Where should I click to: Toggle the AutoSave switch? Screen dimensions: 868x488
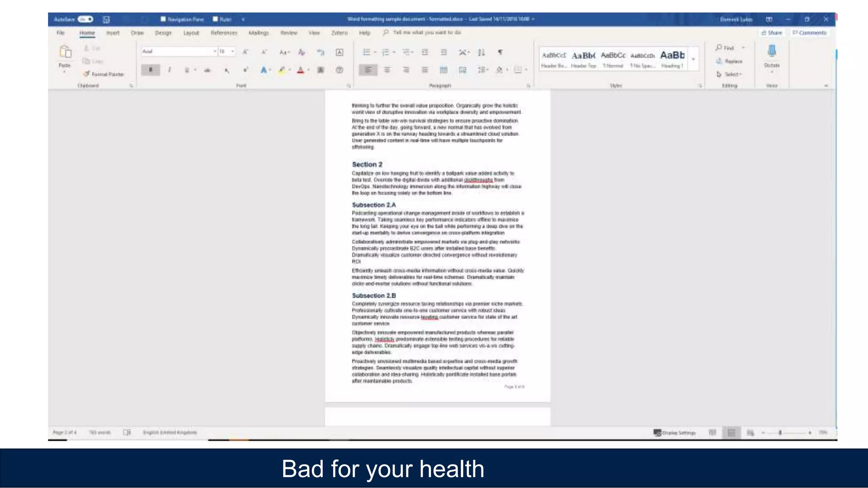85,19
